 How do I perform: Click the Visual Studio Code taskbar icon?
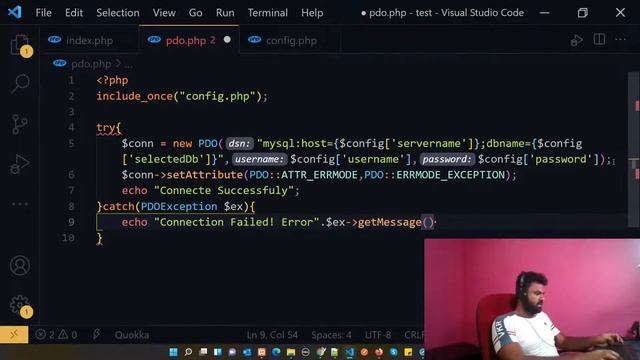point(350,352)
